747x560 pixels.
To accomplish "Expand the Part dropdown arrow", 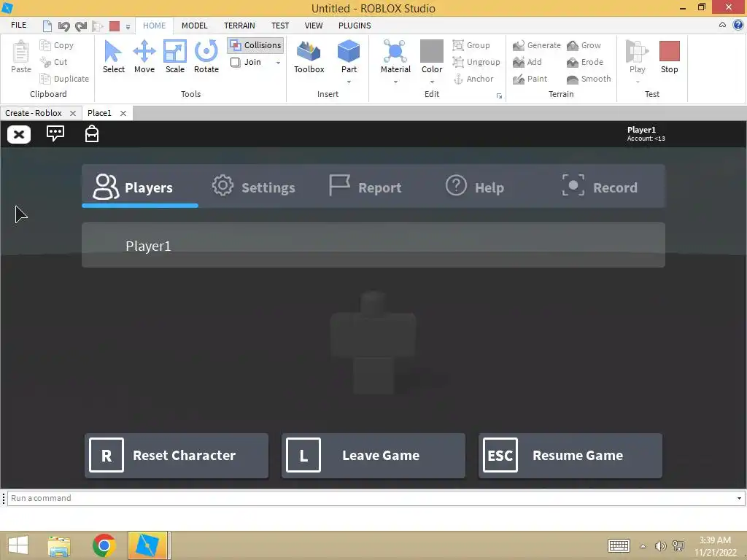I will 349,82.
